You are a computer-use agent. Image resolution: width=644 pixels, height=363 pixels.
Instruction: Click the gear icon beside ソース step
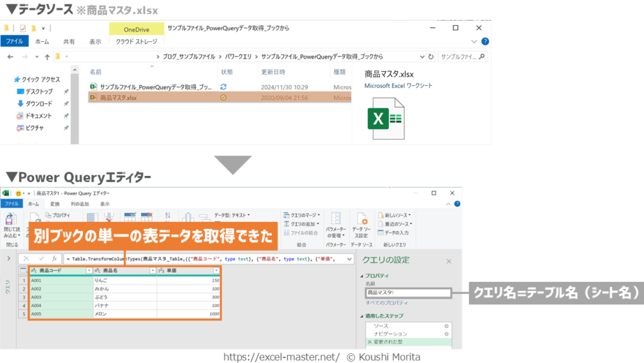click(446, 326)
